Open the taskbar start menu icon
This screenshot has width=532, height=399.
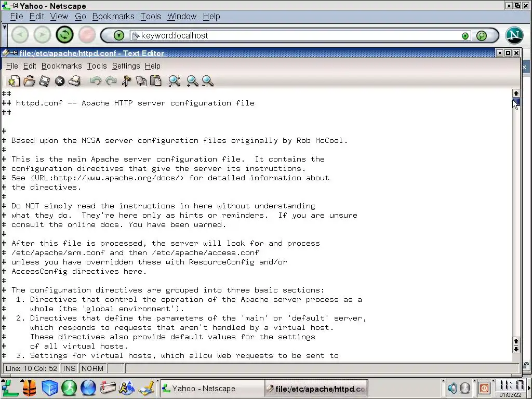pos(9,388)
